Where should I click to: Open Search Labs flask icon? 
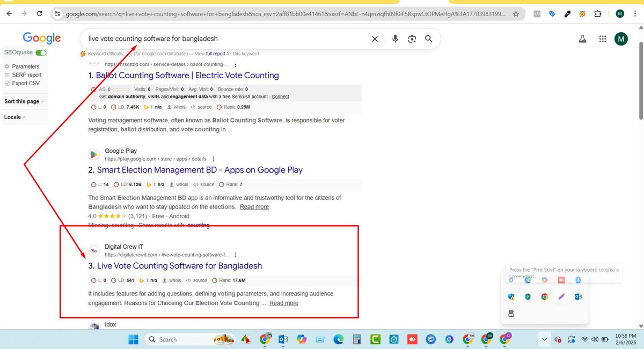pos(582,39)
